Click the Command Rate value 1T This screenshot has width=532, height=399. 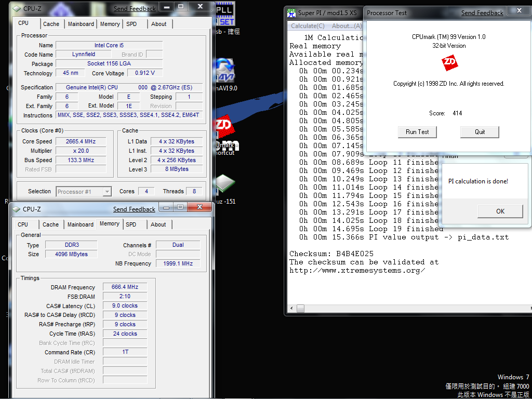(x=125, y=352)
